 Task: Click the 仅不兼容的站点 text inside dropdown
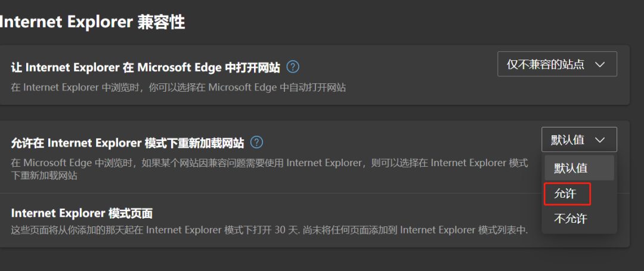[545, 64]
